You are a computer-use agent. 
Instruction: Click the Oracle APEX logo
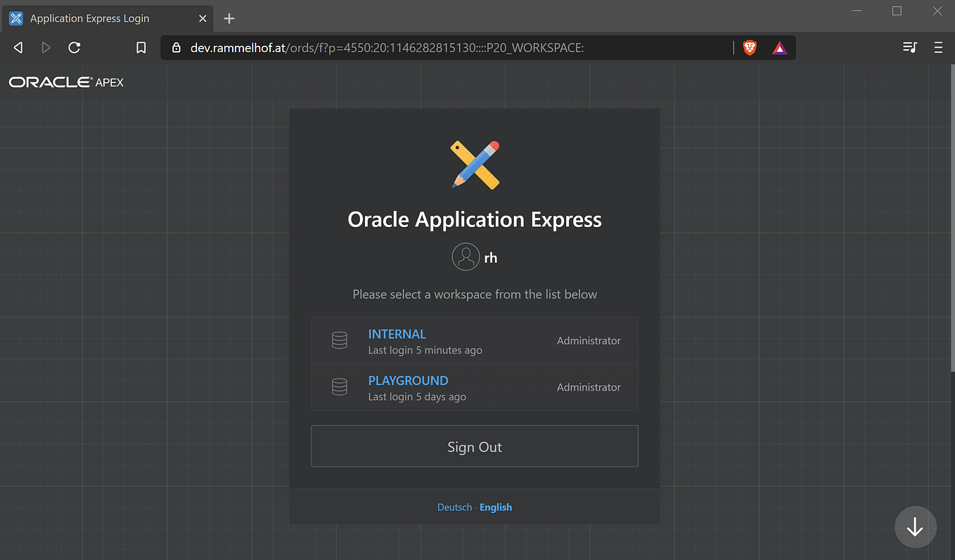65,82
